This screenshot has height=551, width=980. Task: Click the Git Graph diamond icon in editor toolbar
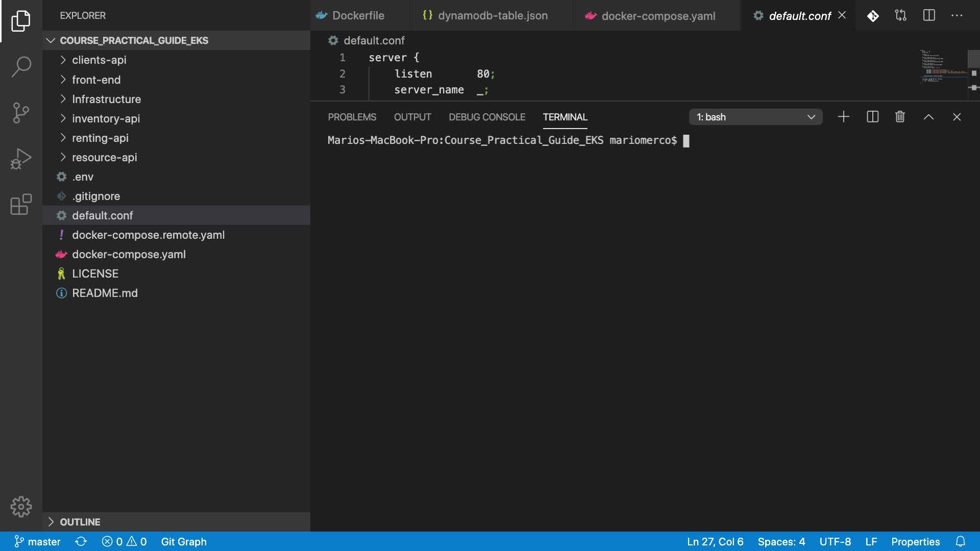(x=873, y=16)
